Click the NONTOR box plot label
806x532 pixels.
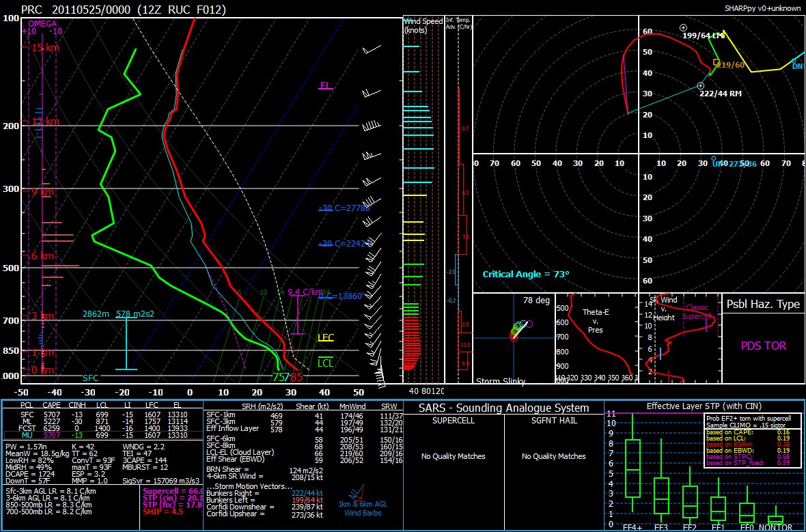(x=776, y=527)
